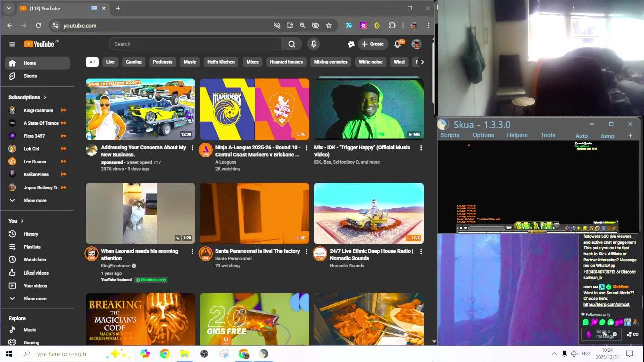The width and height of the screenshot is (644, 362).
Task: Open the Tools menu in Skua
Action: 548,135
